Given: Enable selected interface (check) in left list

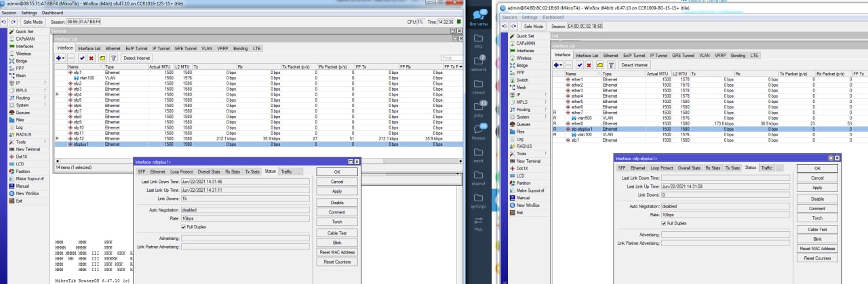Looking at the screenshot, I should point(81,58).
